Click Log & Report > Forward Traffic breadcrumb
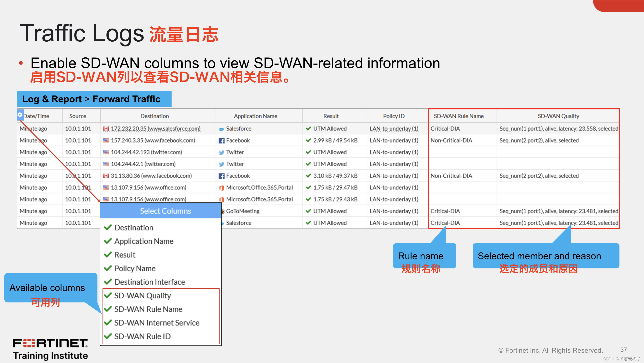Screen dimensions: 644x363 [x=91, y=99]
